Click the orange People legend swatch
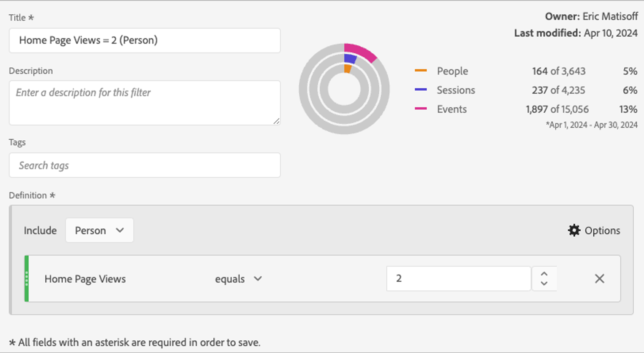Viewport: 644px width, 353px height. point(420,71)
